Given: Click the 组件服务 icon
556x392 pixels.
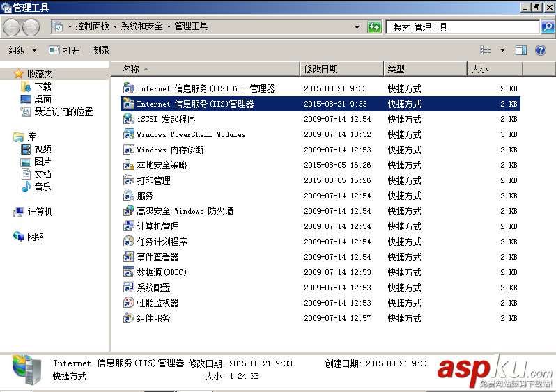Looking at the screenshot, I should click(x=128, y=318).
